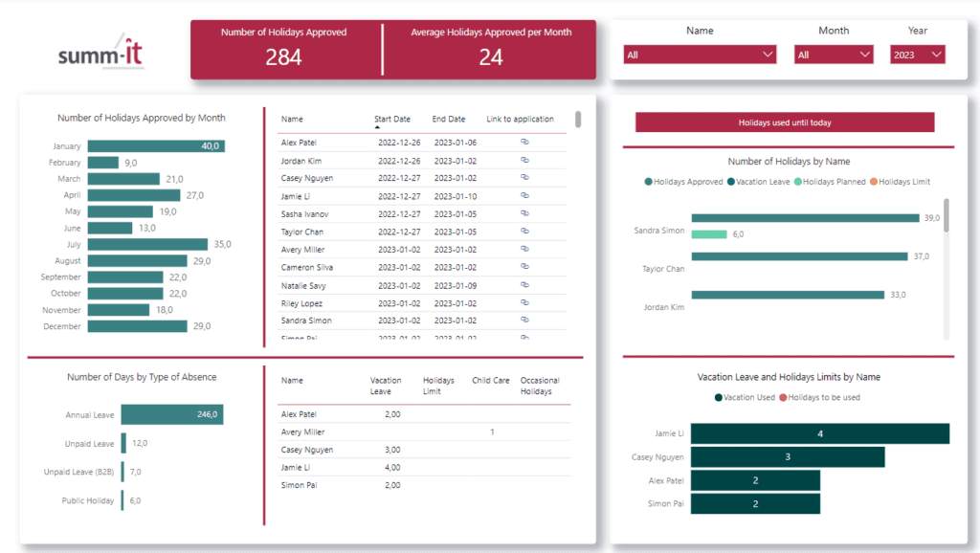Select the April bar with 27,0
This screenshot has width=980, height=553.
pyautogui.click(x=134, y=195)
